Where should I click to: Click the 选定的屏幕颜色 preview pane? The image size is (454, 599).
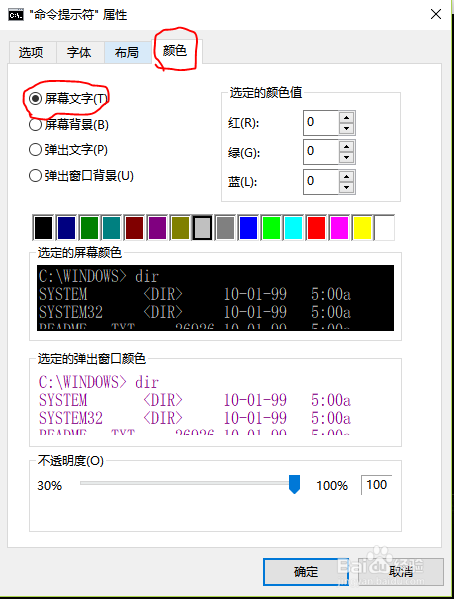coord(216,298)
